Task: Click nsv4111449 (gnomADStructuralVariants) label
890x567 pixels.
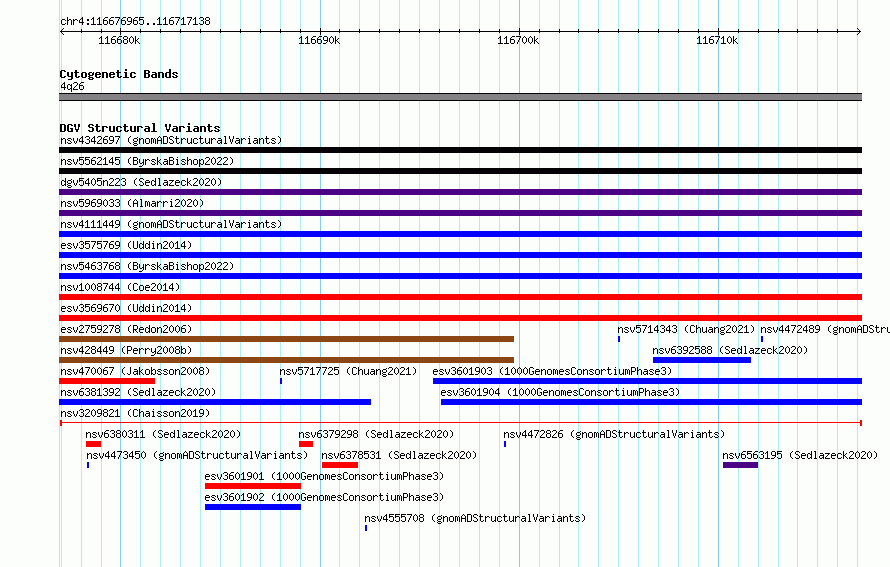Action: coord(171,224)
